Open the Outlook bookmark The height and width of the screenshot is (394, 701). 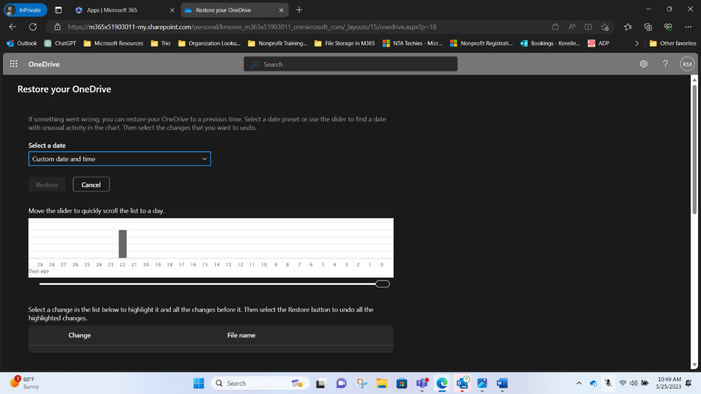21,43
